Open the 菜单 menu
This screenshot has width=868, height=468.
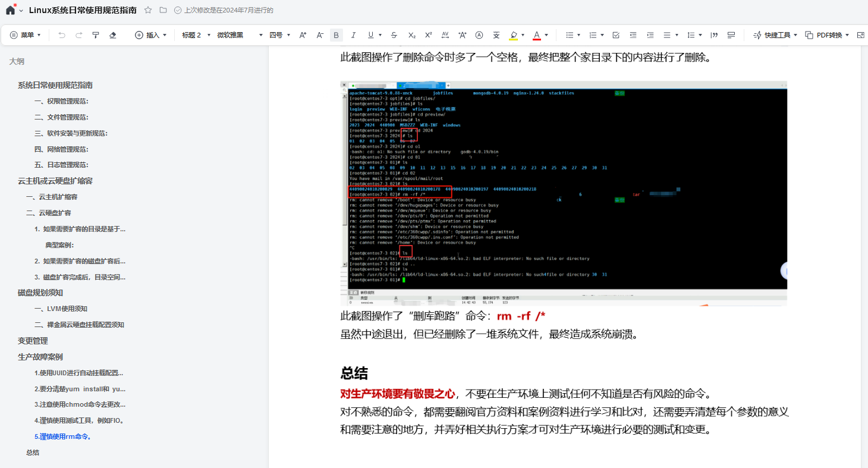[x=25, y=35]
